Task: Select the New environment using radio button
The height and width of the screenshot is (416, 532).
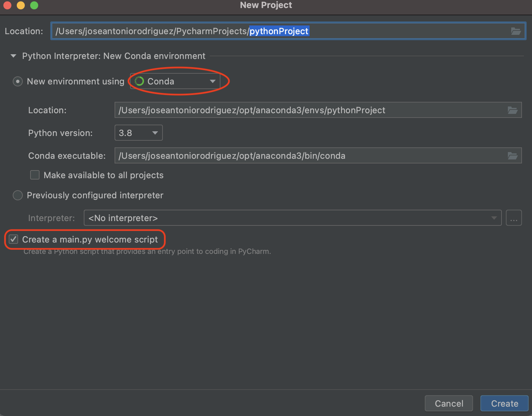Action: tap(17, 81)
